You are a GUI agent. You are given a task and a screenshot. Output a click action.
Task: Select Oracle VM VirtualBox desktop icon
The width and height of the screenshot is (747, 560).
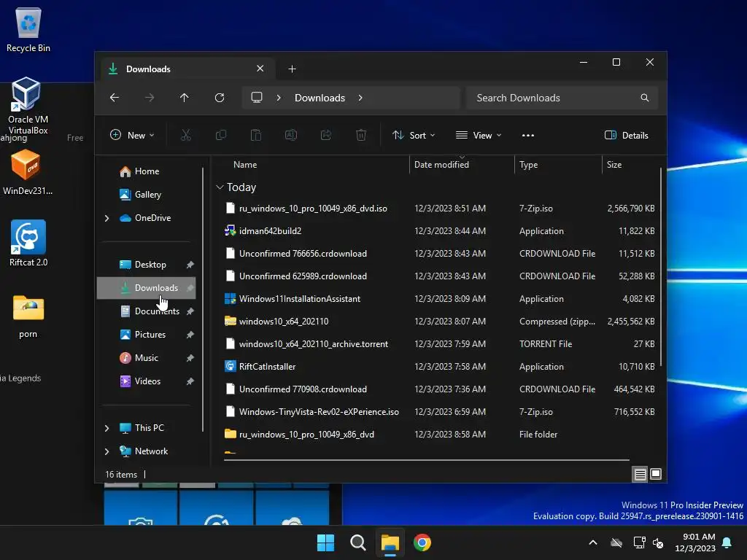(28, 106)
